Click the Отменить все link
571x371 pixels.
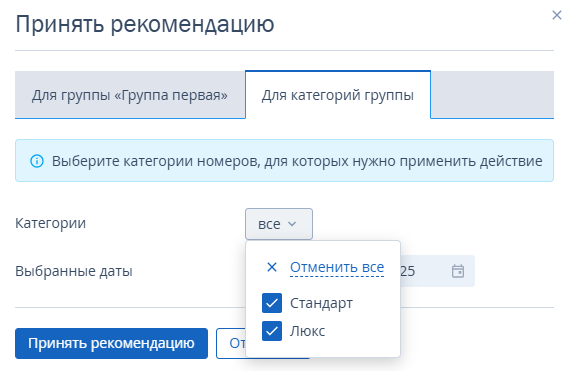(x=337, y=267)
